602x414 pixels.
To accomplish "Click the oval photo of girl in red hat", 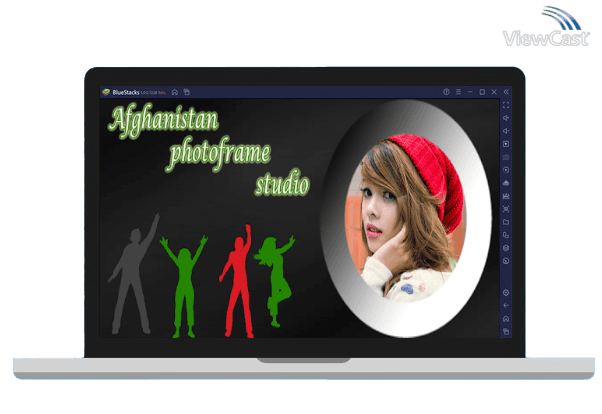I will point(405,218).
